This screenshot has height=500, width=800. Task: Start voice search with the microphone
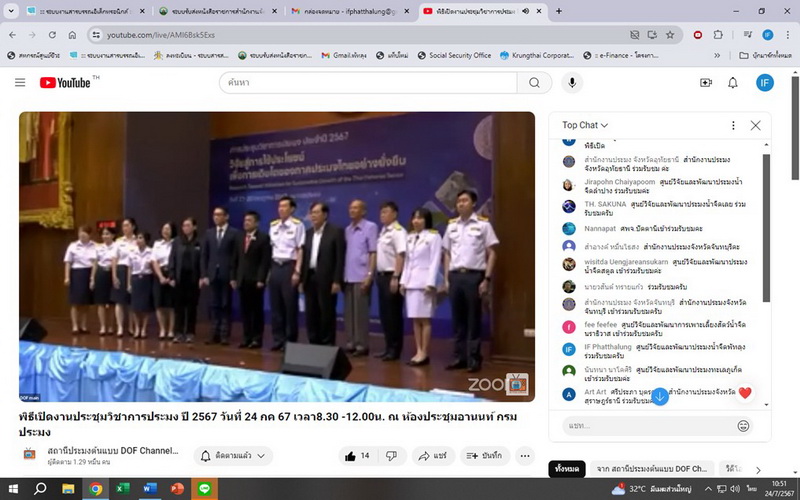click(572, 83)
